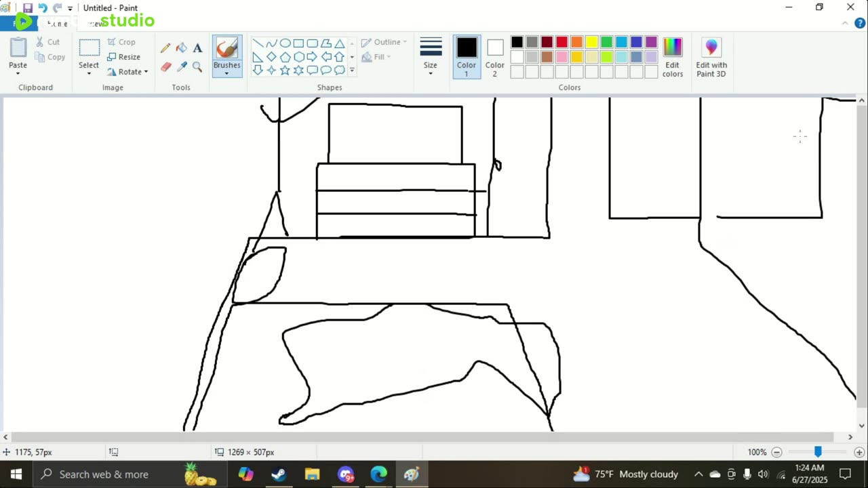Select the Color picker eyedropper tool

pos(181,66)
